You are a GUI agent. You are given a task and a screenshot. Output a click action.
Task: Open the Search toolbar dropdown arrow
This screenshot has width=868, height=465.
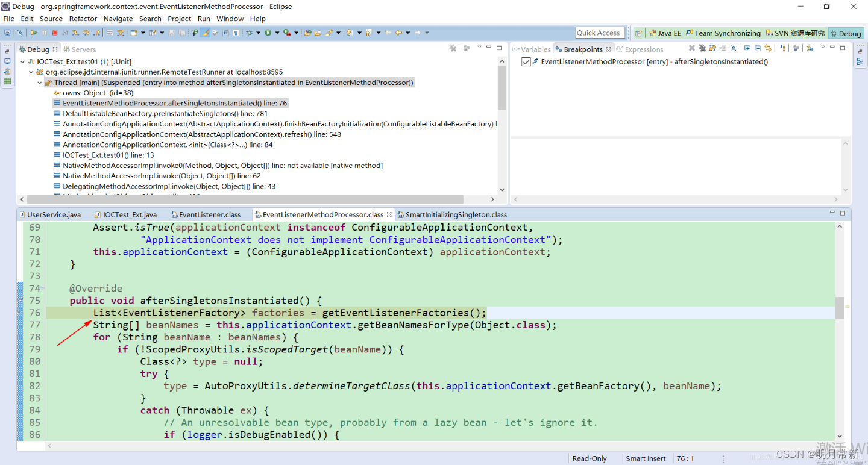pos(338,33)
